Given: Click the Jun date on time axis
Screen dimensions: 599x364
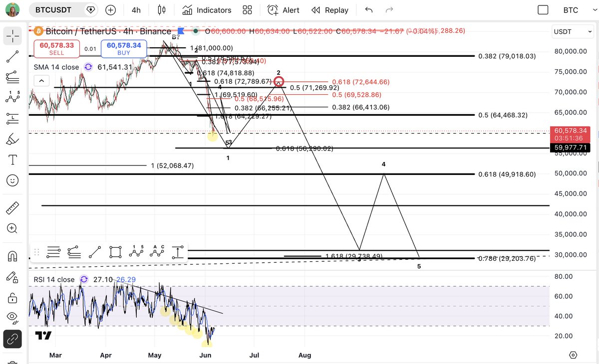Looking at the screenshot, I should tap(206, 355).
